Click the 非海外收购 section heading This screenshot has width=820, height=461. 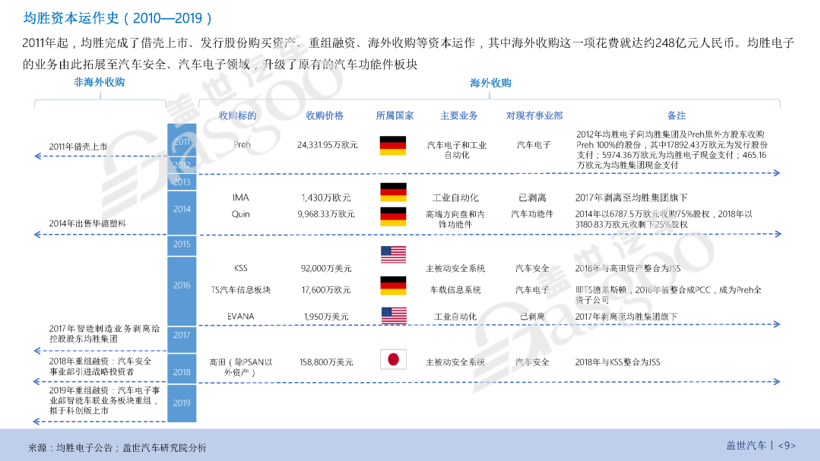(x=99, y=82)
